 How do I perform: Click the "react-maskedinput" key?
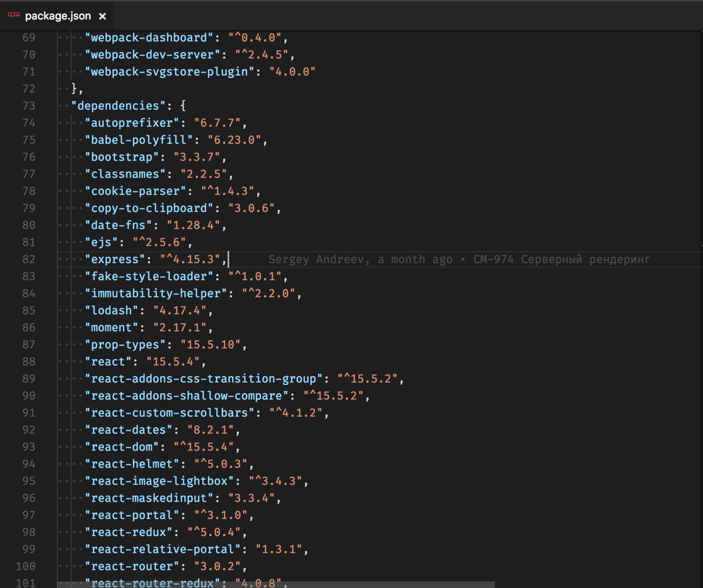point(149,498)
